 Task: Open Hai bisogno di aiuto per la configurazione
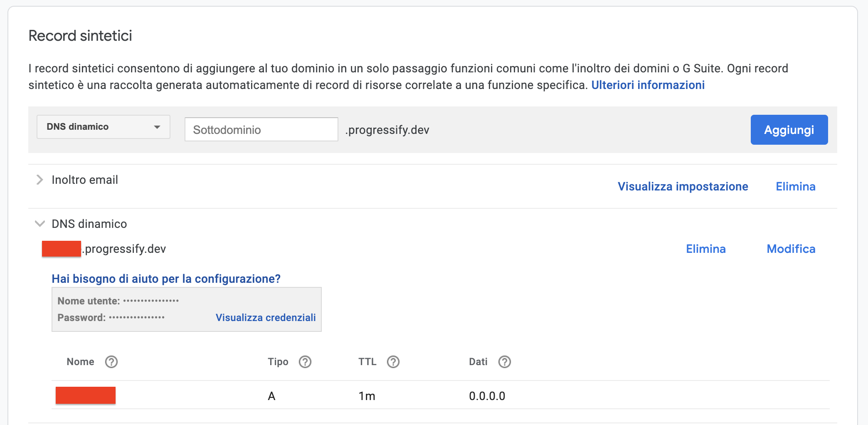point(166,279)
